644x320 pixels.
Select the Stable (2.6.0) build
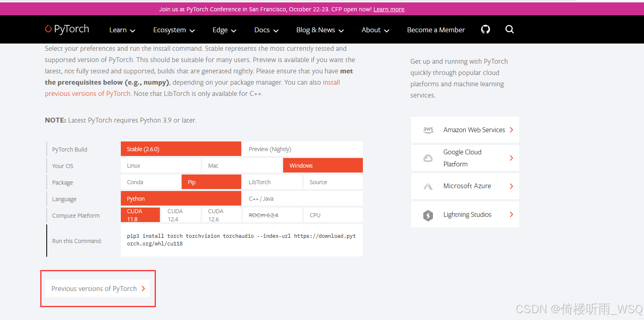pos(181,149)
